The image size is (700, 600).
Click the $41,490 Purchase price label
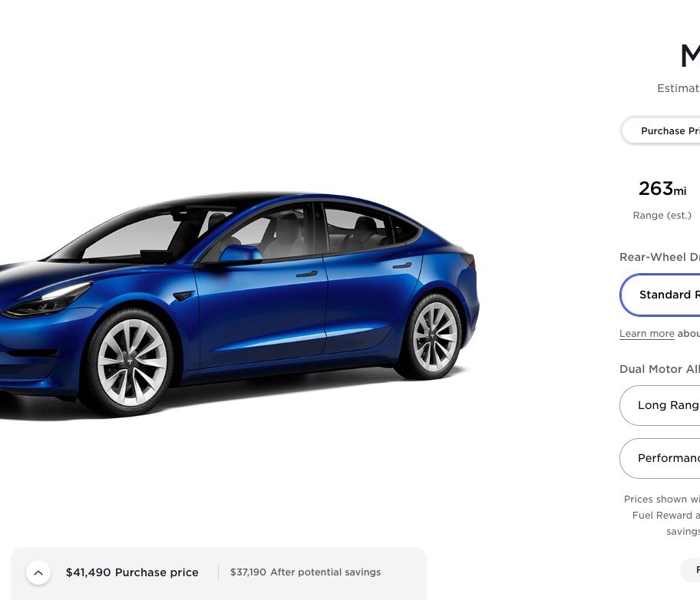click(x=132, y=572)
